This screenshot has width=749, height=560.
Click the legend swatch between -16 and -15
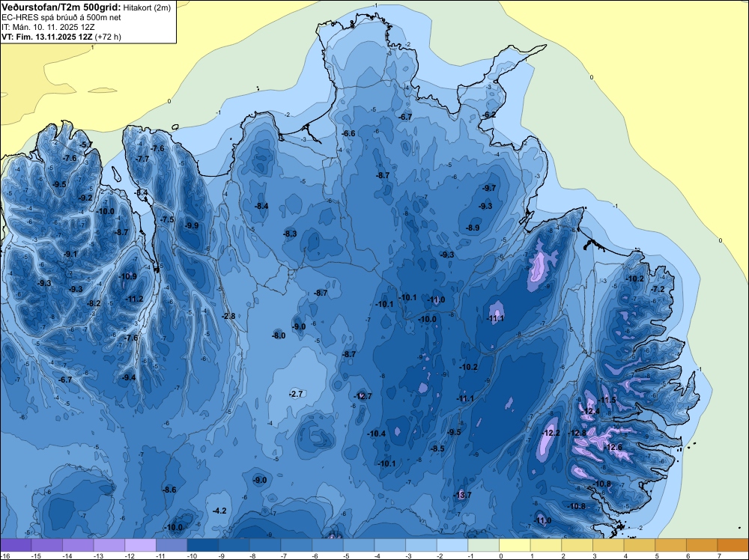16,545
